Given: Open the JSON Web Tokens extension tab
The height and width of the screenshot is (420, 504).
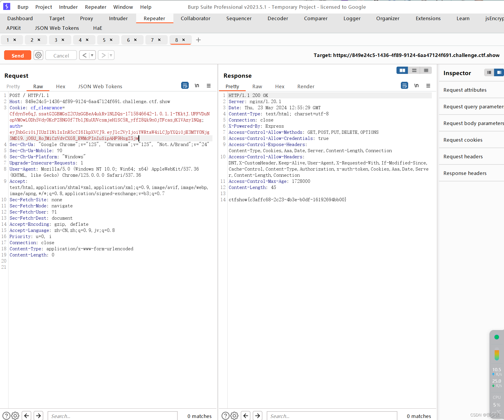Looking at the screenshot, I should point(57,28).
